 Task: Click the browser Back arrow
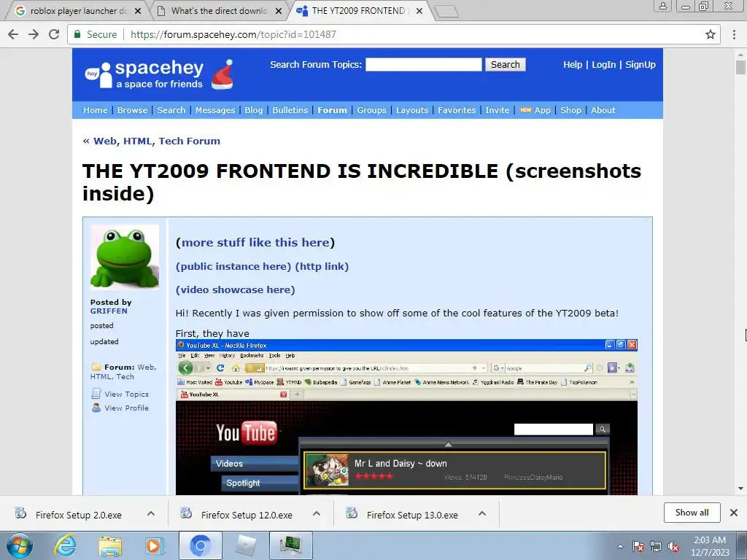click(x=13, y=34)
